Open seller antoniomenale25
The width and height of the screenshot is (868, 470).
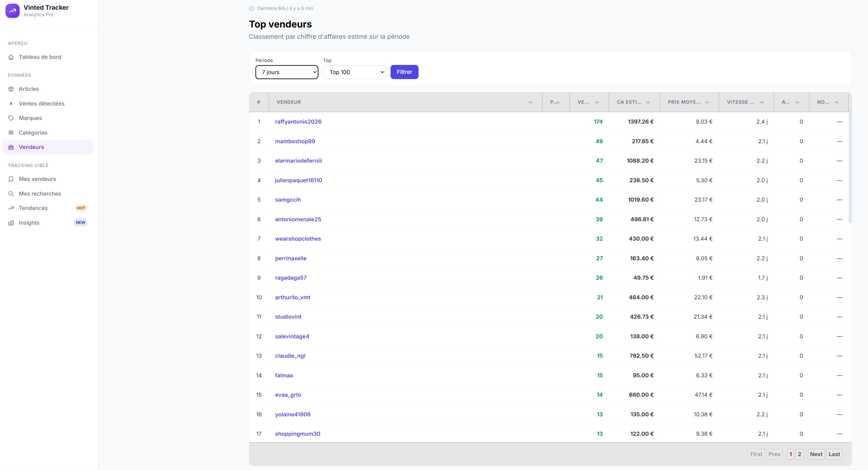point(298,219)
